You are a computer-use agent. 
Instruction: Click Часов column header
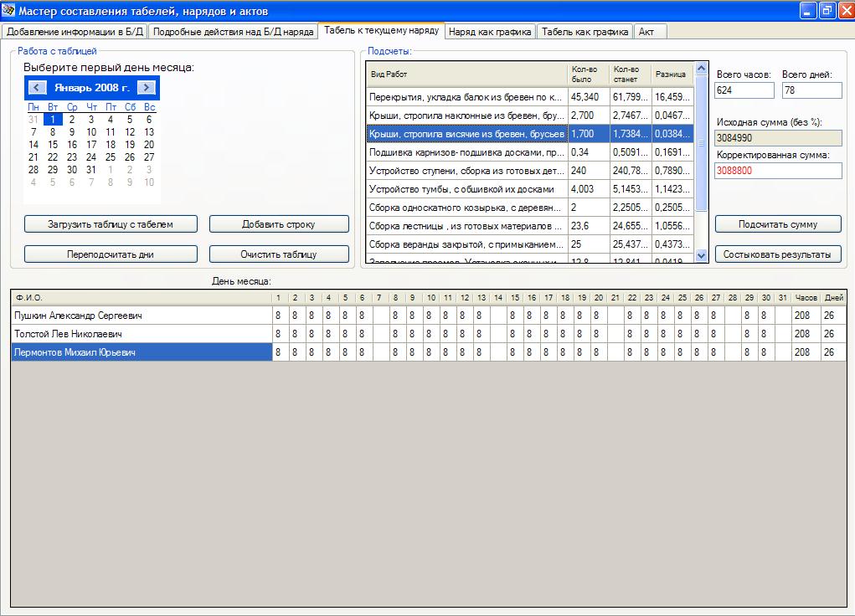click(x=806, y=298)
